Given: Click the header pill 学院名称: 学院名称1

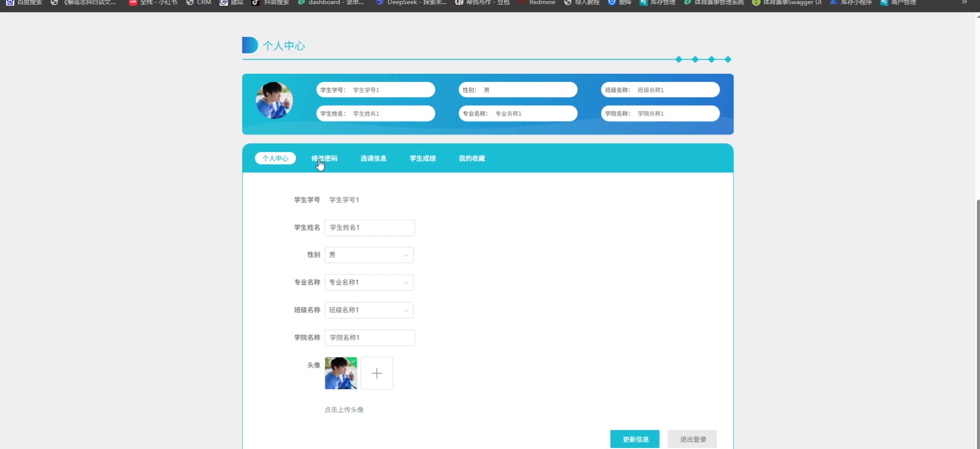Looking at the screenshot, I should 660,113.
